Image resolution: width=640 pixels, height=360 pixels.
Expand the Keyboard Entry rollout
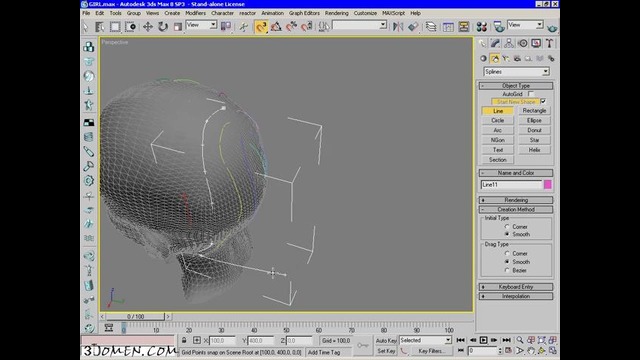coord(516,287)
